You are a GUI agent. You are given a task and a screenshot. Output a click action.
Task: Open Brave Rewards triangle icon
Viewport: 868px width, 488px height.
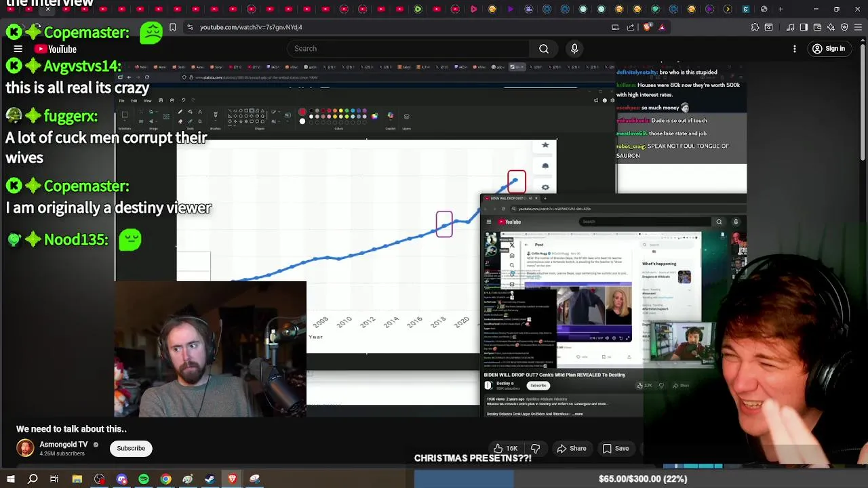tap(662, 27)
